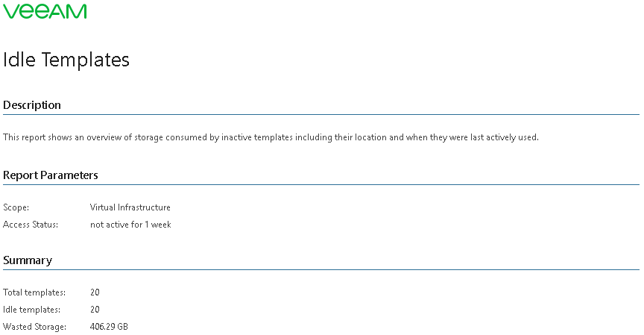Select the Idle templates value 20
The width and height of the screenshot is (644, 335).
tap(95, 310)
